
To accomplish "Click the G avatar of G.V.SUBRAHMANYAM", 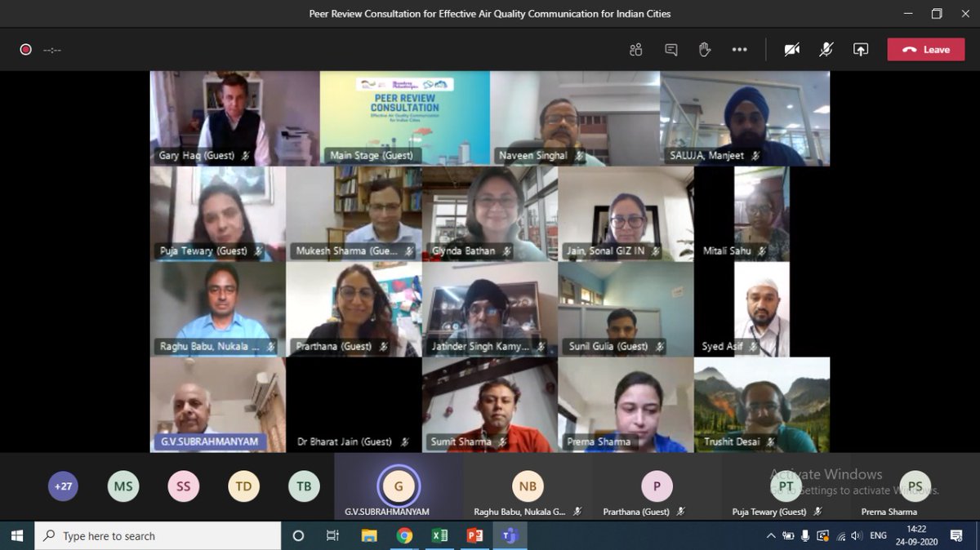I will coord(399,486).
